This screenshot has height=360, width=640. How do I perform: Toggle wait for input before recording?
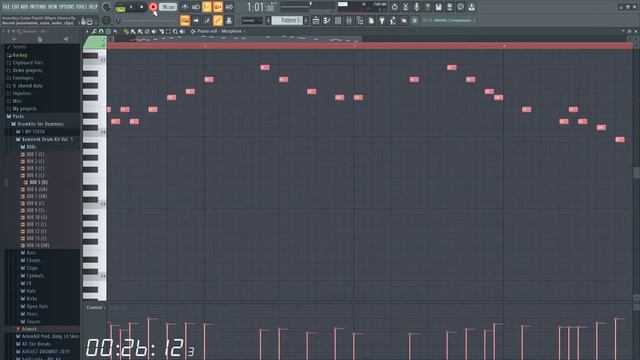(196, 7)
